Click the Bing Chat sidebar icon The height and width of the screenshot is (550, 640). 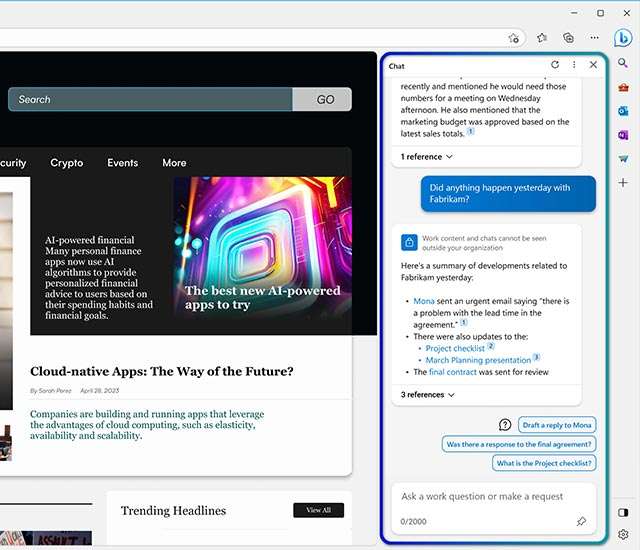point(623,38)
